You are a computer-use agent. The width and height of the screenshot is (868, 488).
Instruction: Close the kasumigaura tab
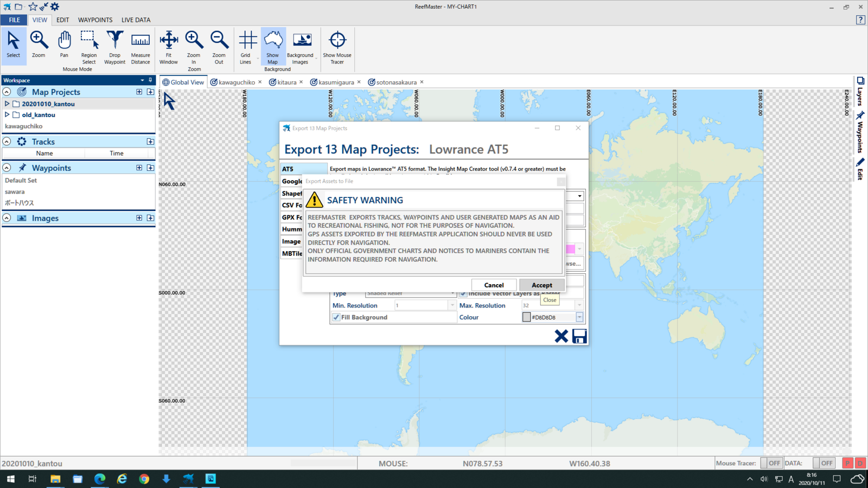(359, 82)
